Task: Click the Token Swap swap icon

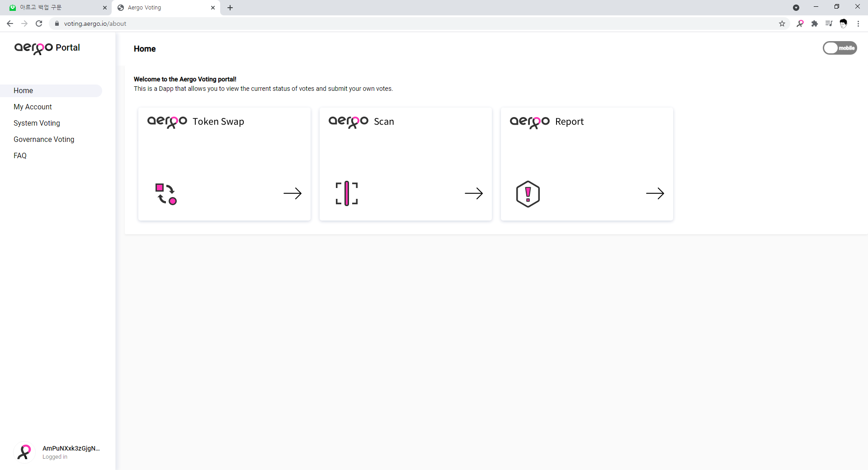Action: click(x=166, y=194)
